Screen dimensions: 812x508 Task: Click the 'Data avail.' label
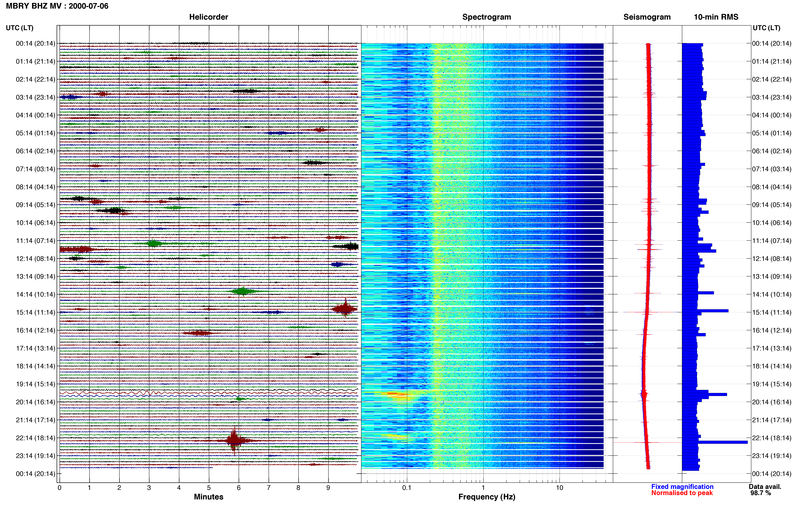[x=765, y=486]
